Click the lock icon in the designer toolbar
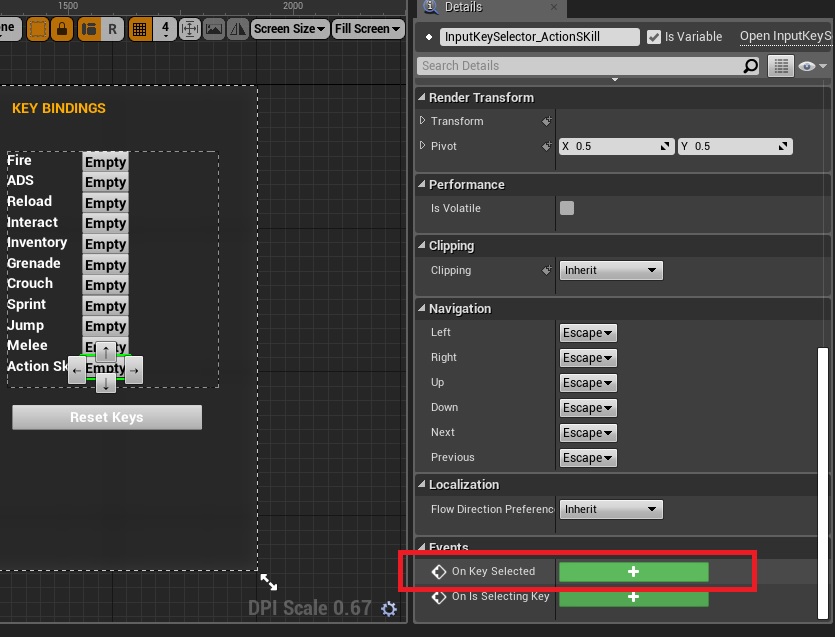 [x=62, y=29]
